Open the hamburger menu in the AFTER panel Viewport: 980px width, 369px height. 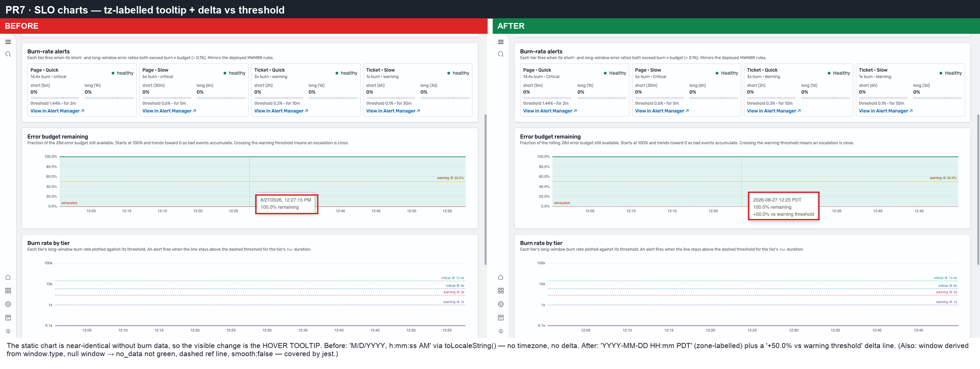500,42
